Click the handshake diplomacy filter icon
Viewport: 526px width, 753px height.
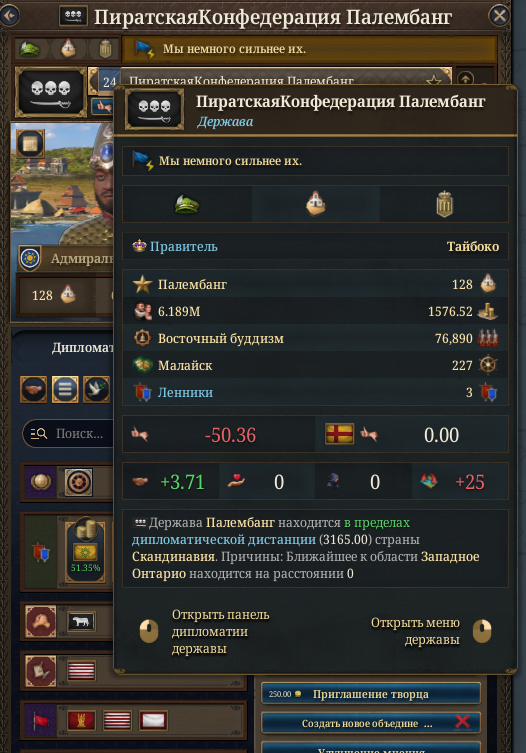point(34,389)
